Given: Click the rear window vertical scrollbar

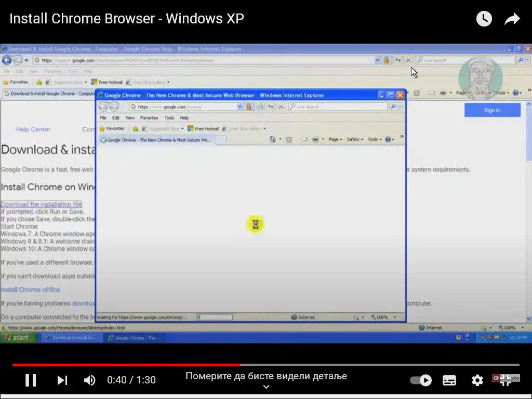Looking at the screenshot, I should [x=528, y=210].
